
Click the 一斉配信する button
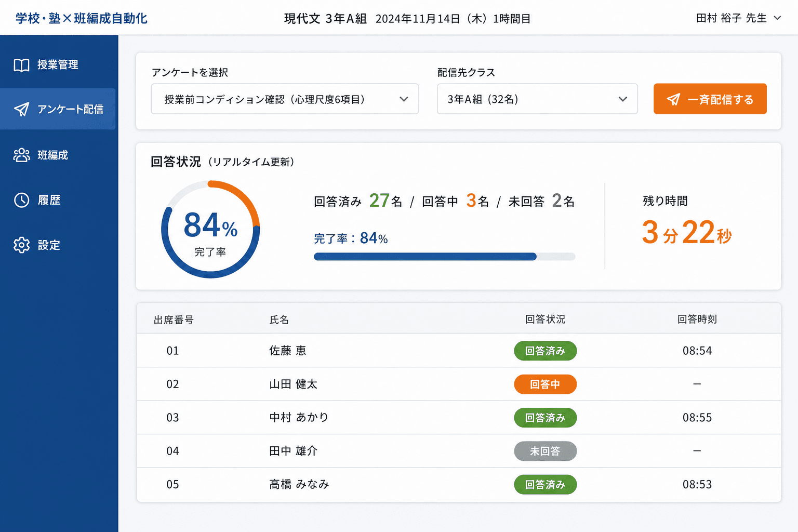710,99
